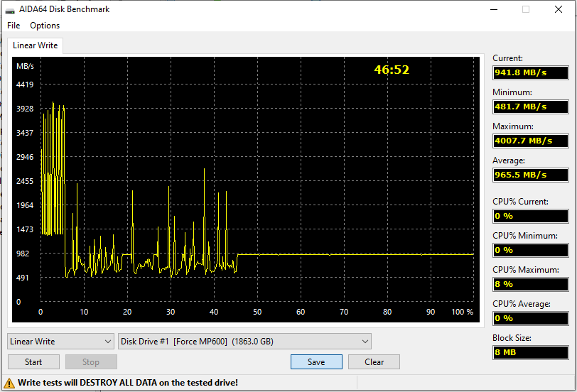577x392 pixels.
Task: Click the 100 % label on graph axis
Action: pyautogui.click(x=463, y=312)
